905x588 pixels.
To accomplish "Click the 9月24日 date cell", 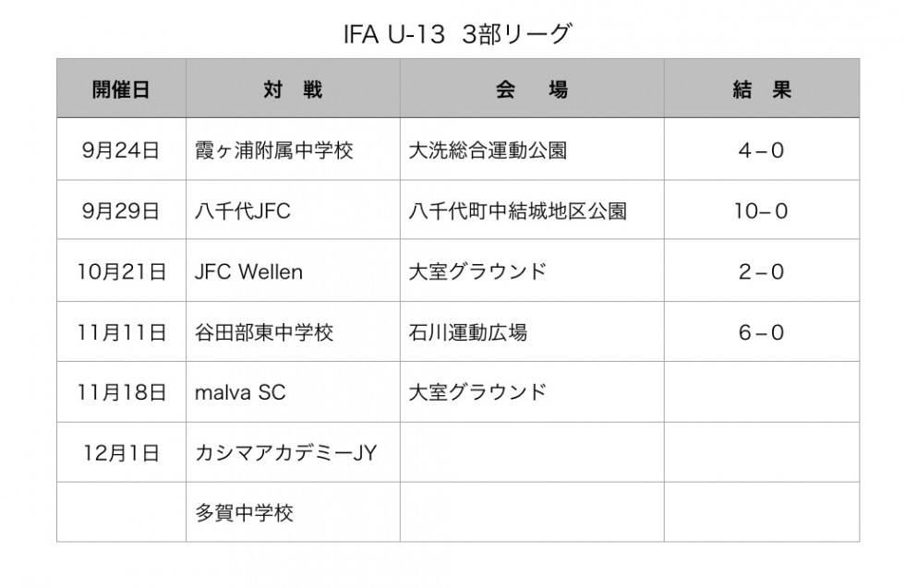I will (x=121, y=150).
